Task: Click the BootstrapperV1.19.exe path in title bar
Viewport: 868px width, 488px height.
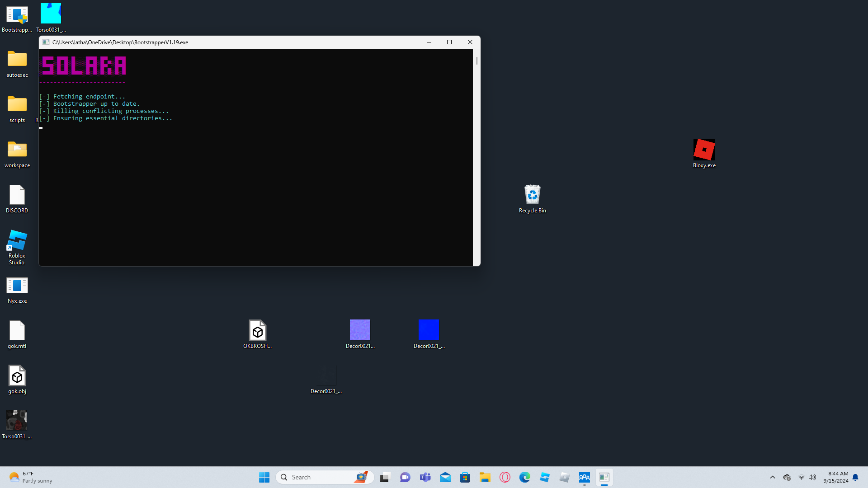Action: click(x=120, y=42)
